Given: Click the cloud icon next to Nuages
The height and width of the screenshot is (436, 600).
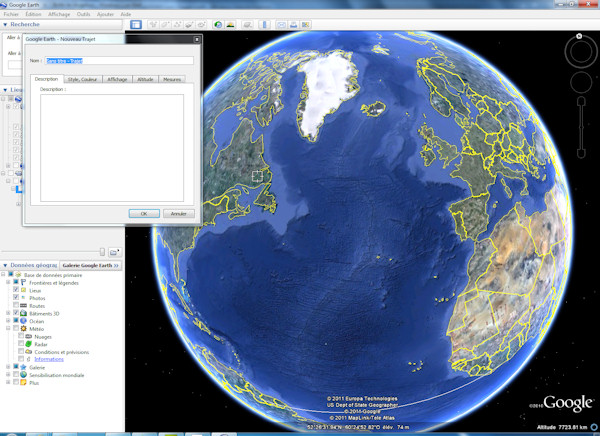Looking at the screenshot, I should tap(29, 336).
